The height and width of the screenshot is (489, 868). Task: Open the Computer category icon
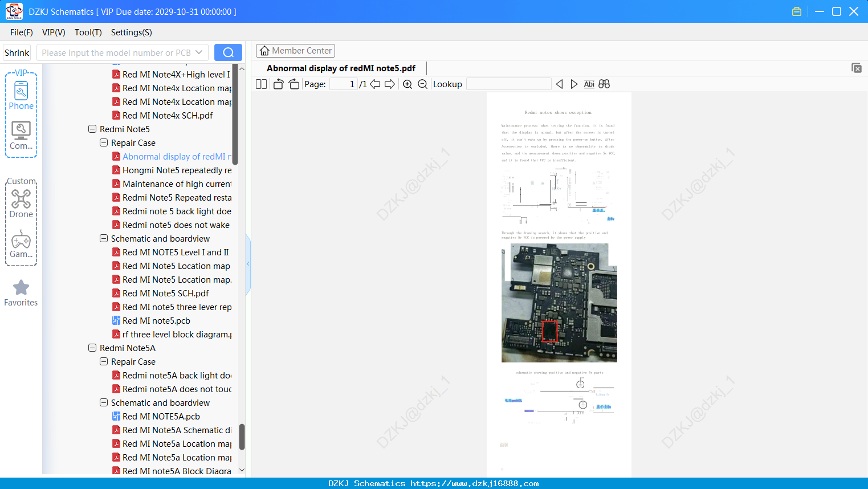click(x=21, y=136)
